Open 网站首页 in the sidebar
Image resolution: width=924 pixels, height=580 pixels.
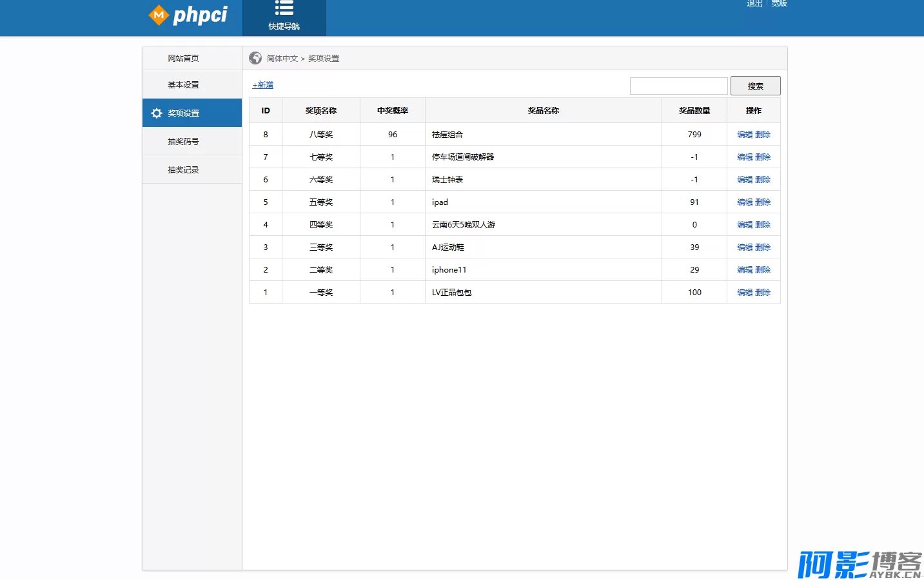[183, 58]
